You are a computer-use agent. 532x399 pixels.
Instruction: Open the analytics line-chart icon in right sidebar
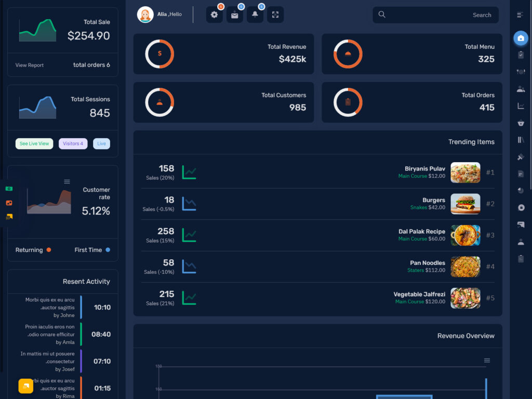click(x=521, y=105)
